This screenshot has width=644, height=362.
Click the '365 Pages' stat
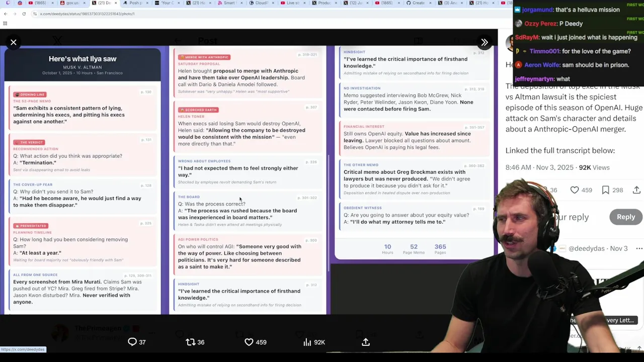click(440, 249)
